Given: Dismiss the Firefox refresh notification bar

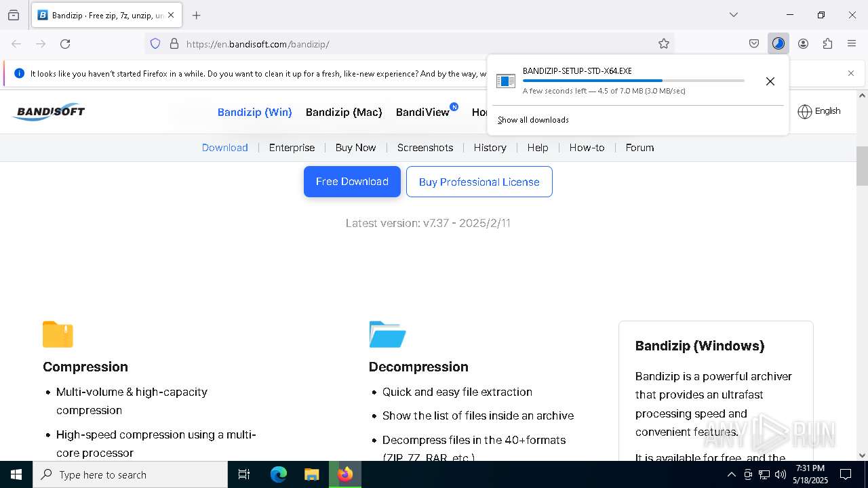Looking at the screenshot, I should point(851,73).
